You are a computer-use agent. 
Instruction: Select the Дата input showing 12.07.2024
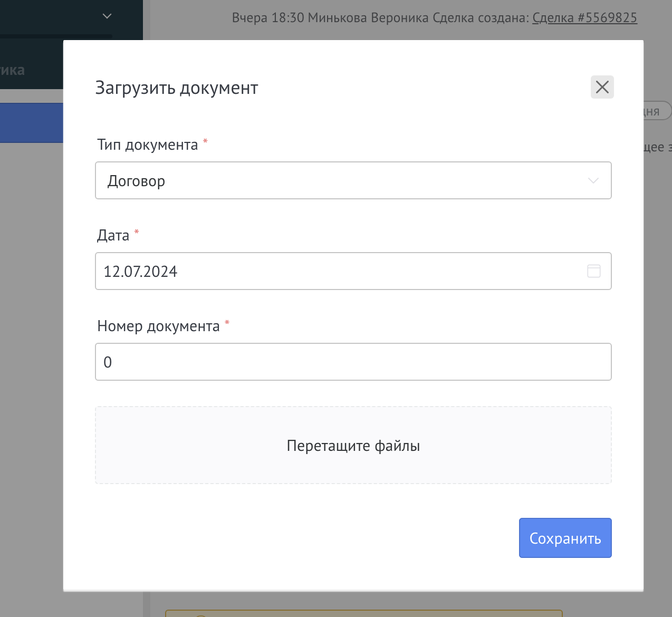[316, 271]
